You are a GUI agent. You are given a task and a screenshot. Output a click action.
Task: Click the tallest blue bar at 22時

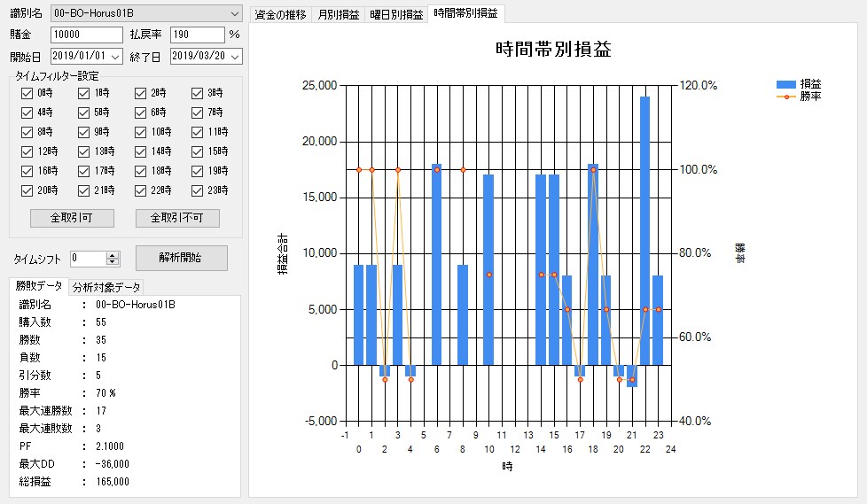(644, 231)
